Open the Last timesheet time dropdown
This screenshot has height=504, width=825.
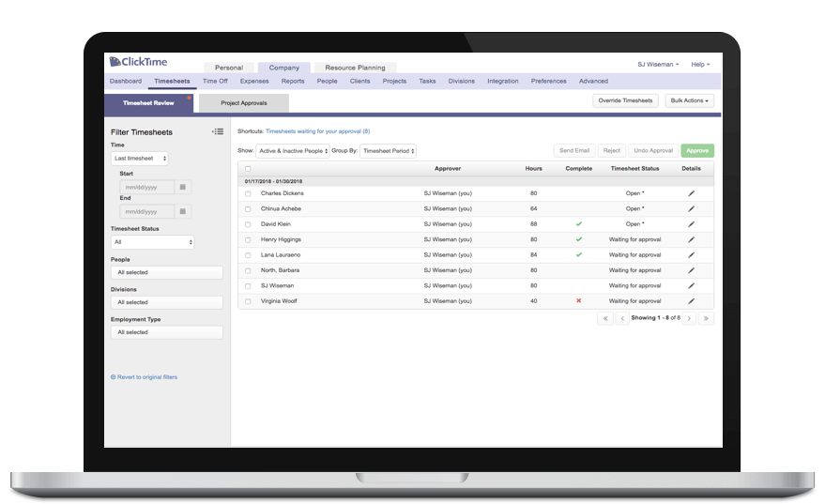[139, 160]
